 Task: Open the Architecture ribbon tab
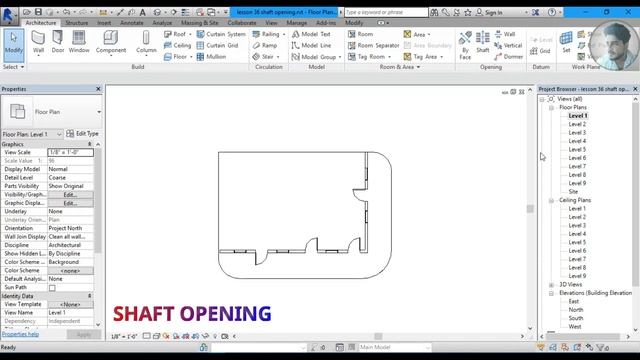(x=40, y=23)
